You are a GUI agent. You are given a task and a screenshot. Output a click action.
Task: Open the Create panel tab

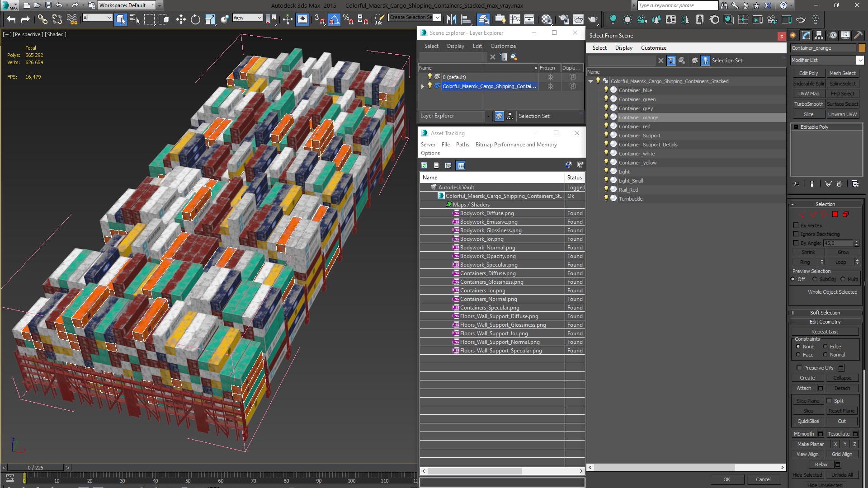[x=793, y=35]
